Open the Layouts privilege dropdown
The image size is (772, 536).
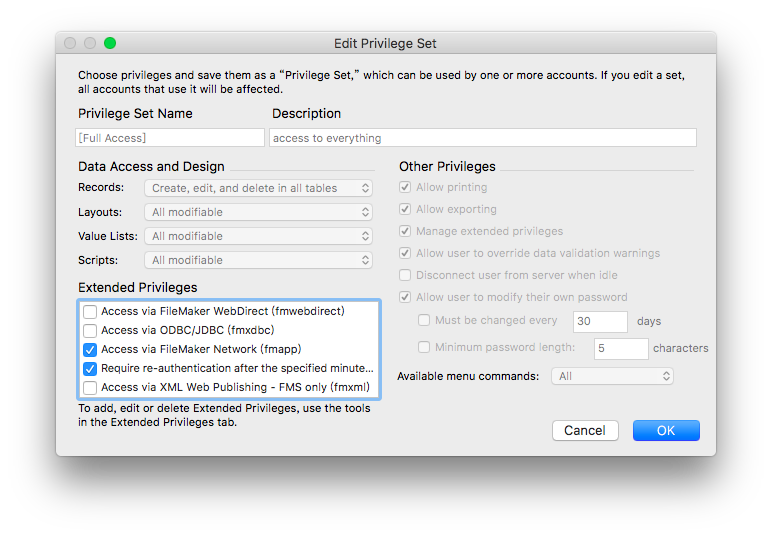click(x=258, y=212)
